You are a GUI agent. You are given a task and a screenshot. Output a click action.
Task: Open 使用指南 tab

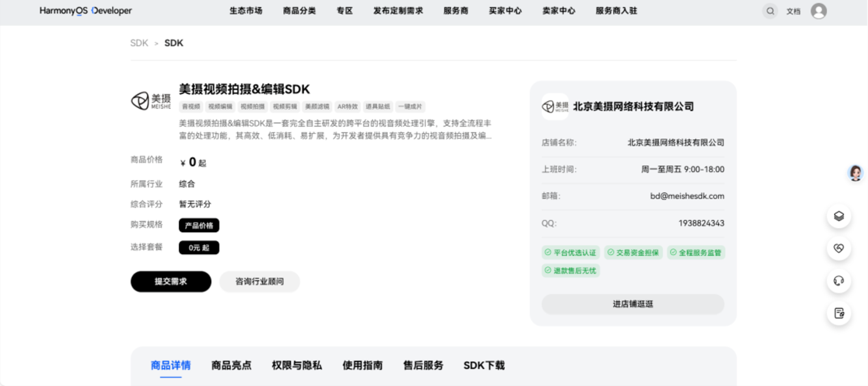point(363,365)
